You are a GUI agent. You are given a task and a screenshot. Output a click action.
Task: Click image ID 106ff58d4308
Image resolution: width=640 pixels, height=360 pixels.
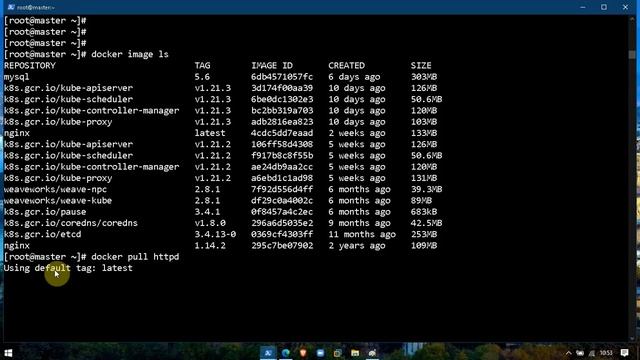tap(282, 144)
